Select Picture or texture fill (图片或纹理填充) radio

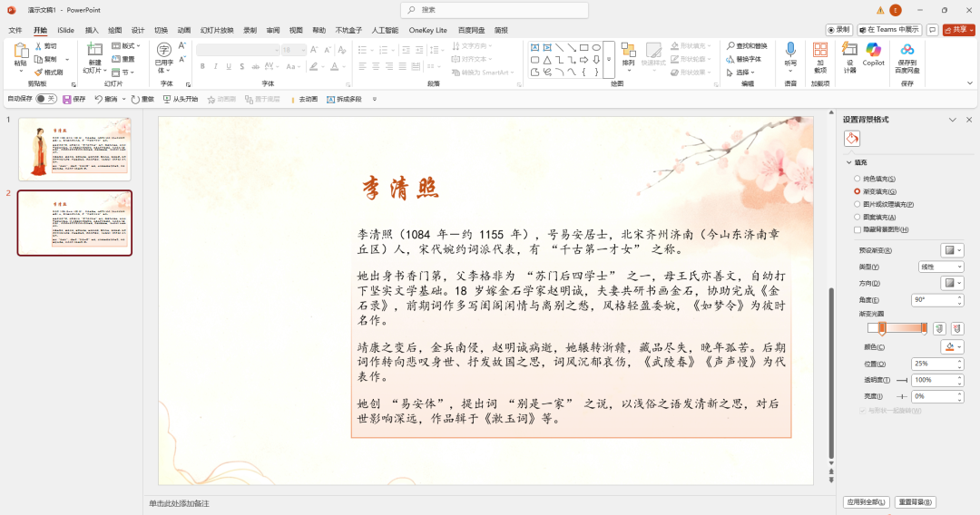point(857,204)
